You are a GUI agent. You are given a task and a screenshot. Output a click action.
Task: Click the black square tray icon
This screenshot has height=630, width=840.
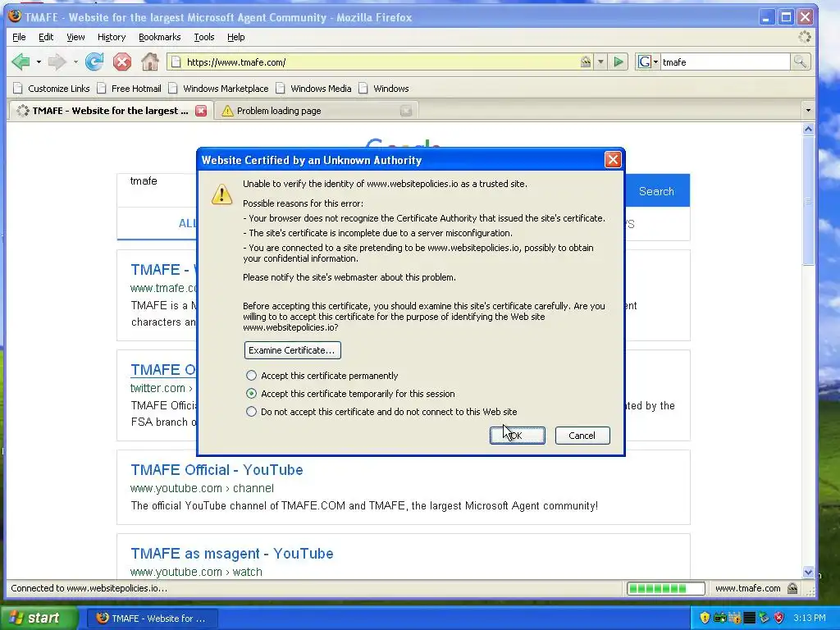750,618
